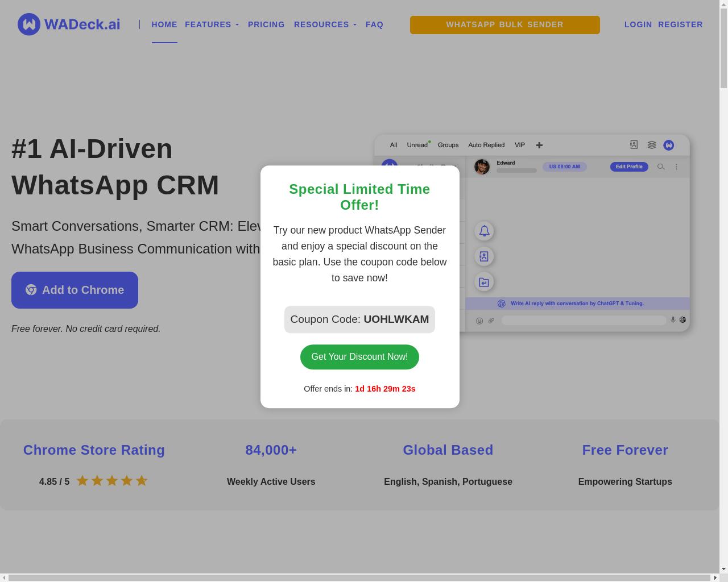
Task: Click the scrollbar down arrow
Action: tap(723, 569)
